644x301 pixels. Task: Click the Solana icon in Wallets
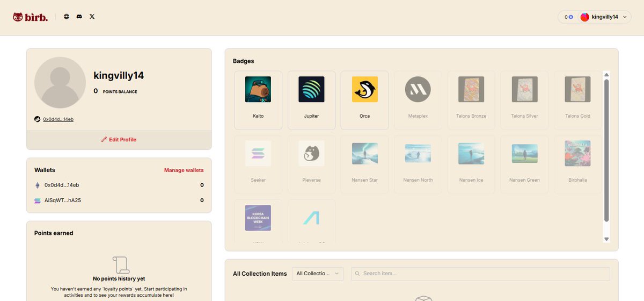[x=38, y=200]
